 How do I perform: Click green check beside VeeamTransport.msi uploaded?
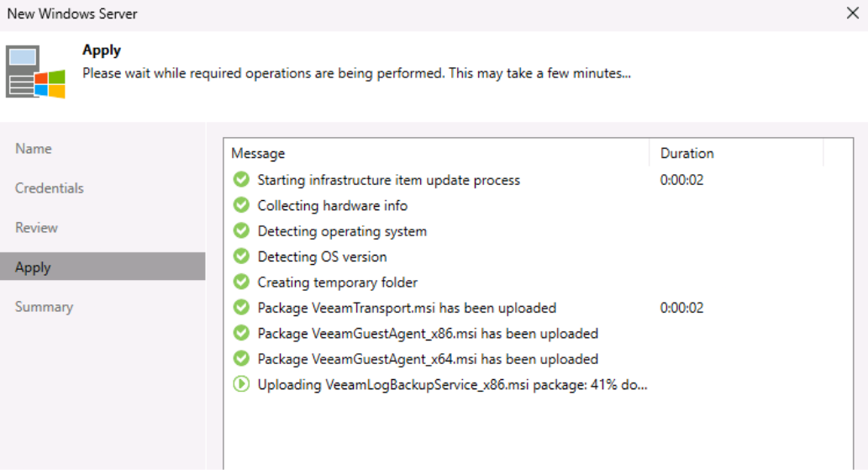241,307
